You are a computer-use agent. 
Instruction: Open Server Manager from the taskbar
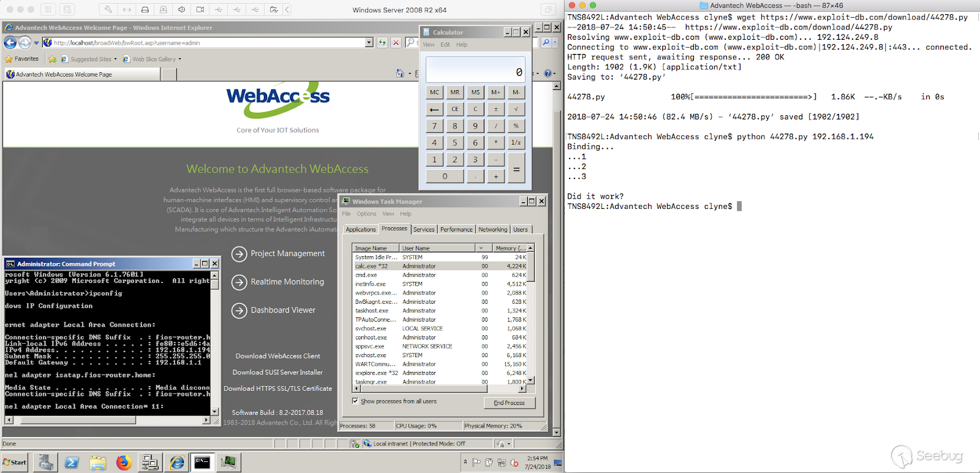[45, 463]
